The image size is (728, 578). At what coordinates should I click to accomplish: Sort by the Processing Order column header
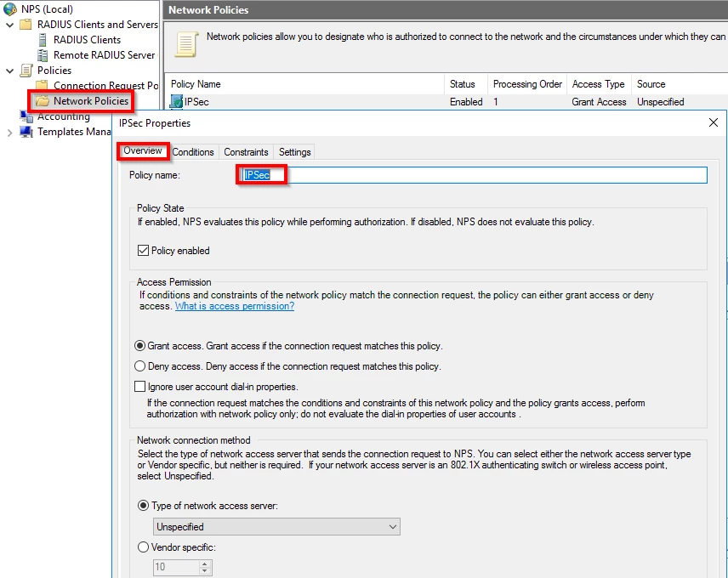[527, 84]
